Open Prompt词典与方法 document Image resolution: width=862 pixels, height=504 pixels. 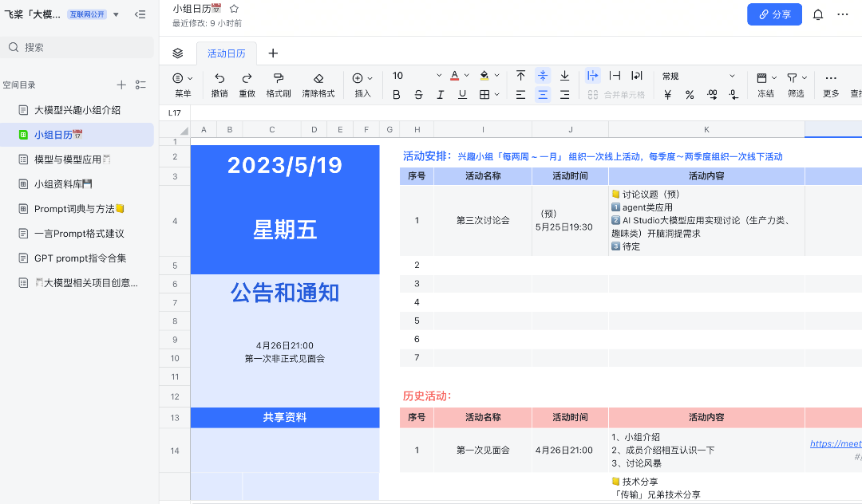[77, 209]
